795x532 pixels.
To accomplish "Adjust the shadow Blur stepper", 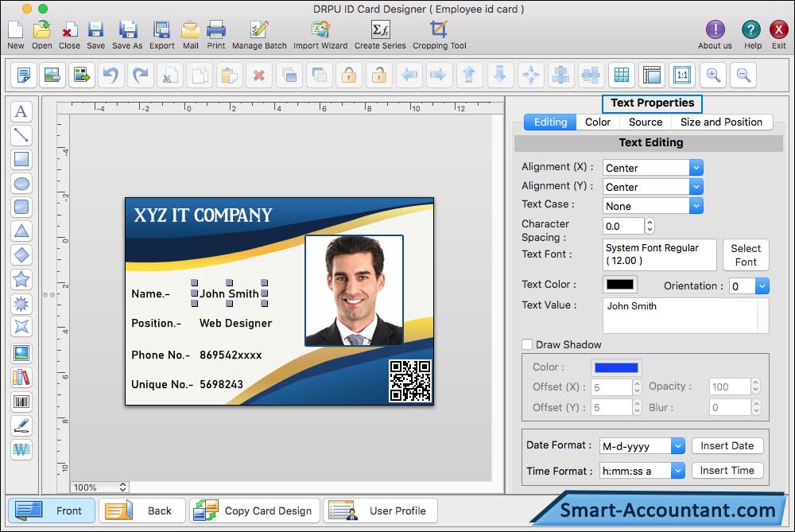I will tap(756, 407).
